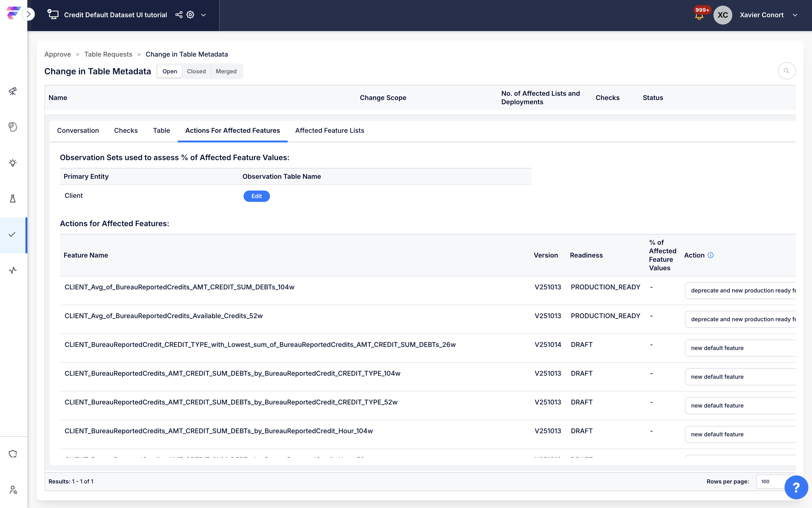Image resolution: width=812 pixels, height=508 pixels.
Task: Switch to the Affected Feature Lists tab
Action: pos(329,130)
